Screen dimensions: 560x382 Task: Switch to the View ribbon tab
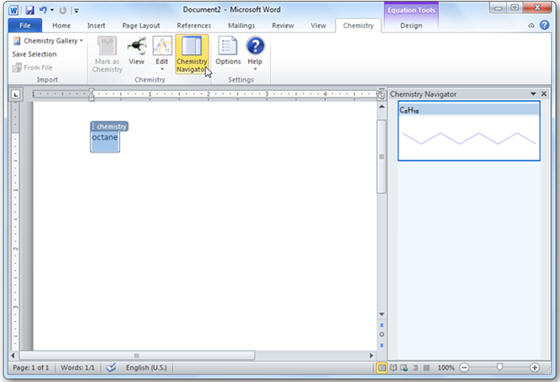tap(318, 26)
